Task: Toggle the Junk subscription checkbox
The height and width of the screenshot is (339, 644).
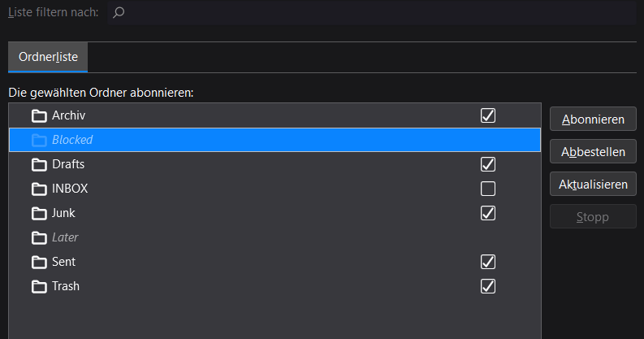Action: (488, 213)
